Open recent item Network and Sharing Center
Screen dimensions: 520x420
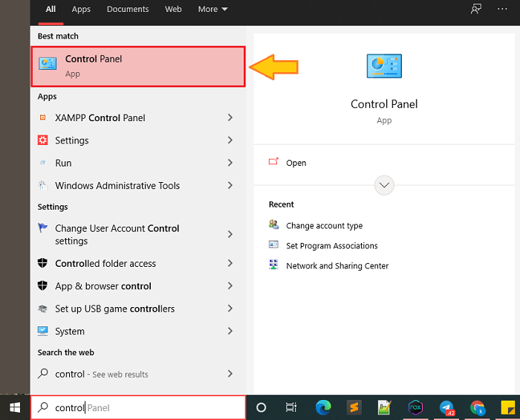click(337, 265)
